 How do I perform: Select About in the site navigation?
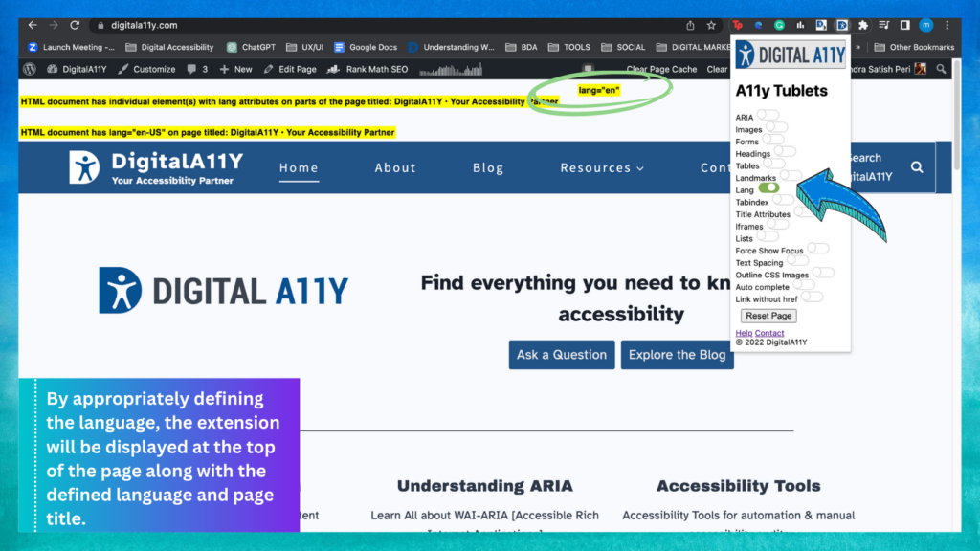(x=395, y=167)
